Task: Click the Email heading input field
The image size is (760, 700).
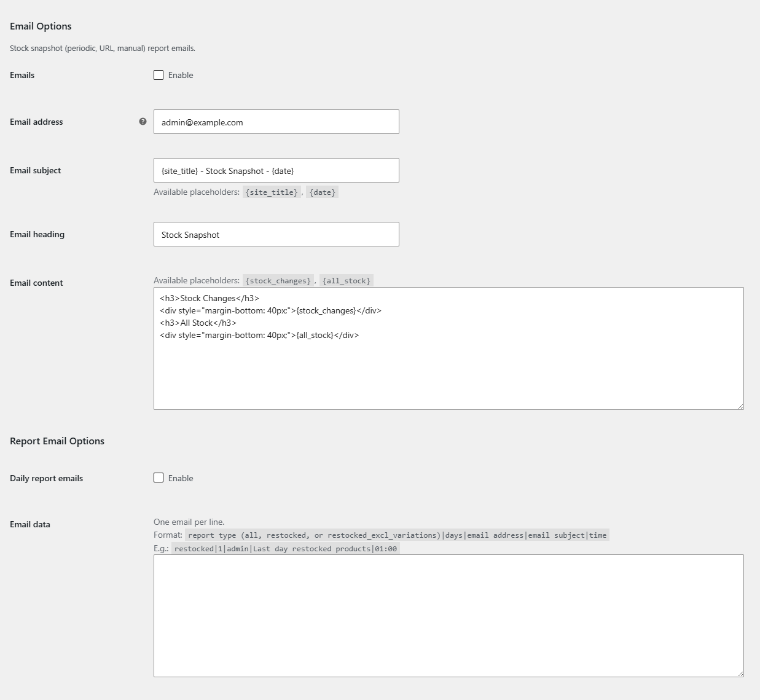Action: pos(276,234)
